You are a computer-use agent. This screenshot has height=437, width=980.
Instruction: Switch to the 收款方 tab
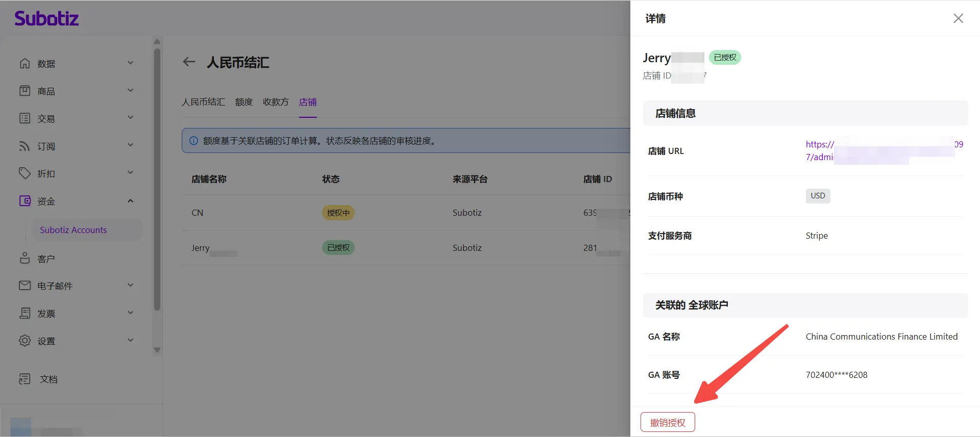point(276,102)
